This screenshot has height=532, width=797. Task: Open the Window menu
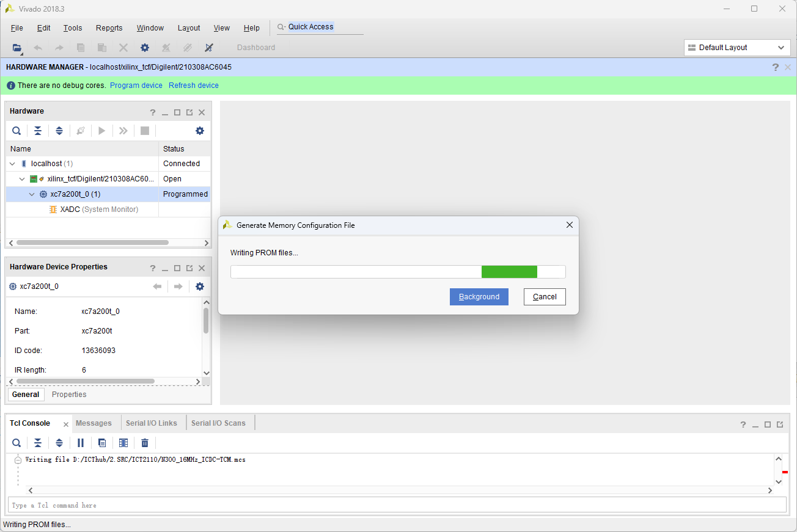click(150, 28)
